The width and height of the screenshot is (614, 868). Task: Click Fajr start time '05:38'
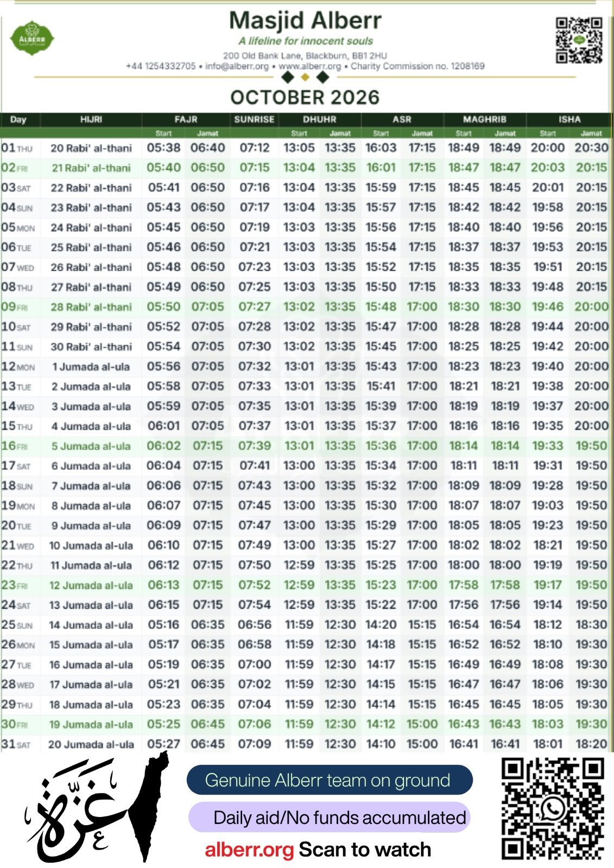163,148
